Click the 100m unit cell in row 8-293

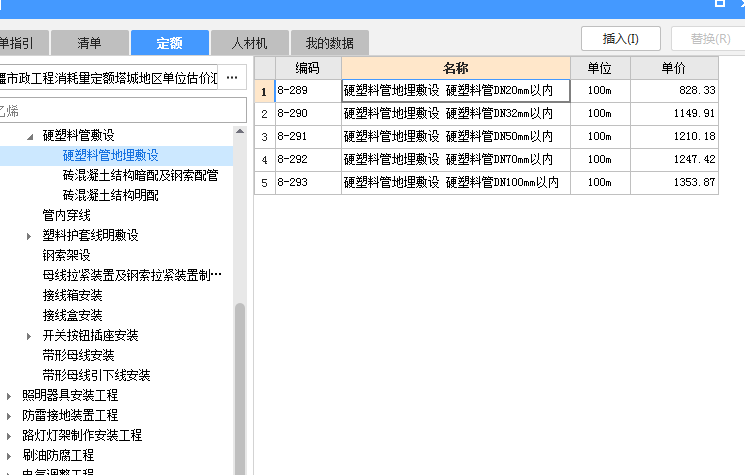click(600, 182)
